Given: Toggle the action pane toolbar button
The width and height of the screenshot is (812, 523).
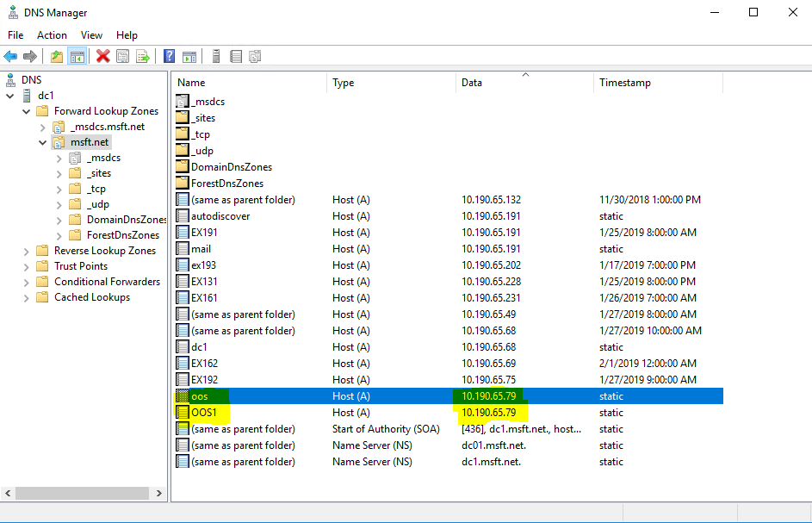Looking at the screenshot, I should (x=189, y=56).
